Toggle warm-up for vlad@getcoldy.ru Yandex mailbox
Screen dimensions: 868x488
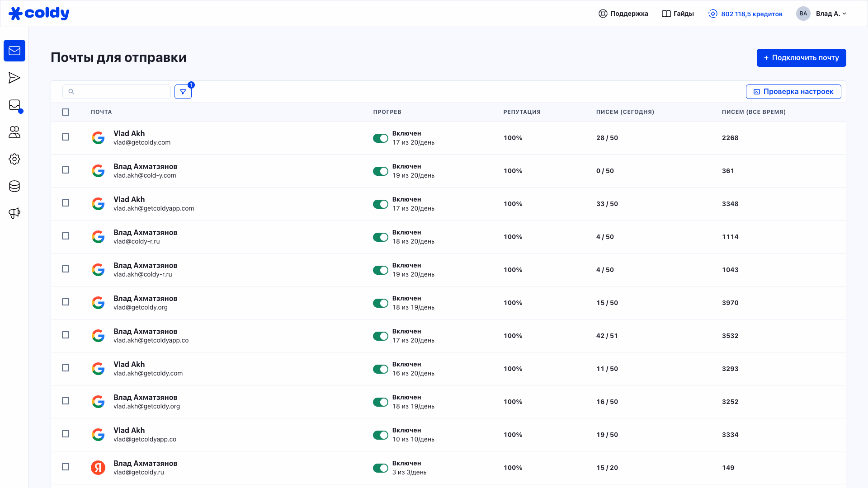click(380, 468)
